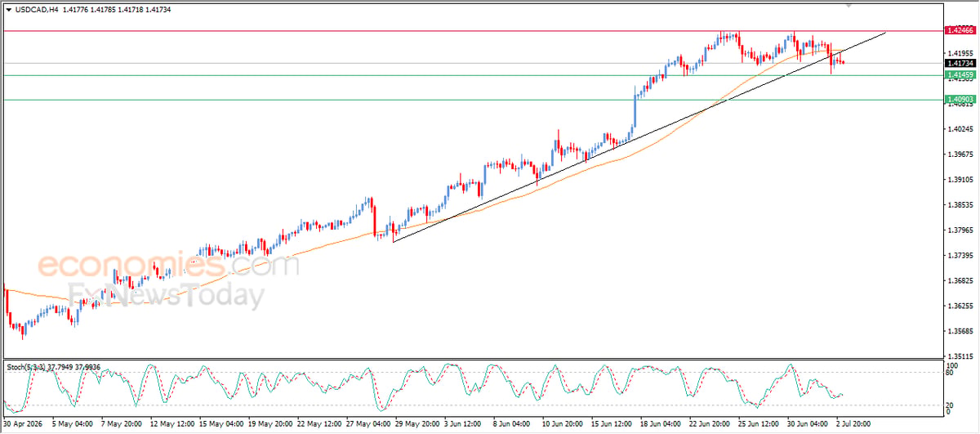Click the 1.37395 price axis label

click(x=960, y=256)
